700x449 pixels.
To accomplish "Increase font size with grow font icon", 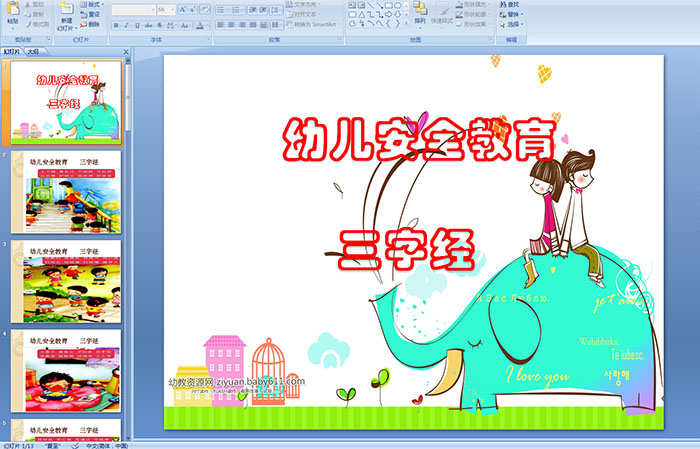I will point(183,9).
